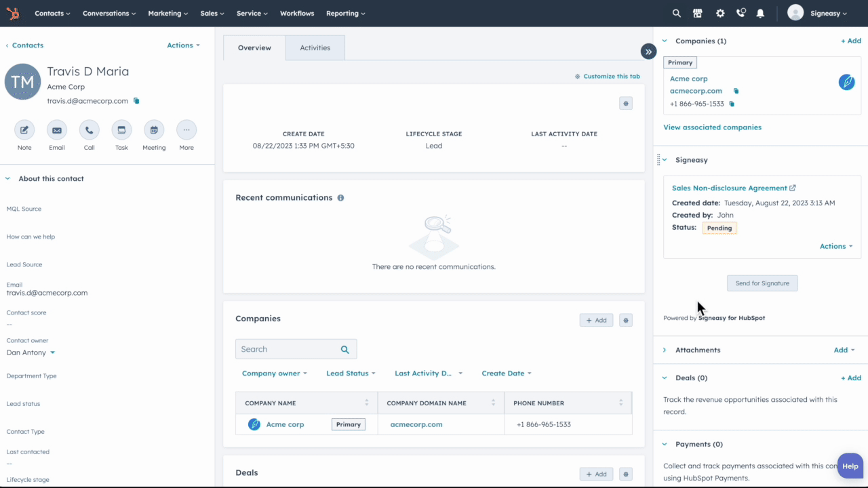
Task: Click the Acme corp logo in sidebar company card
Action: click(846, 82)
